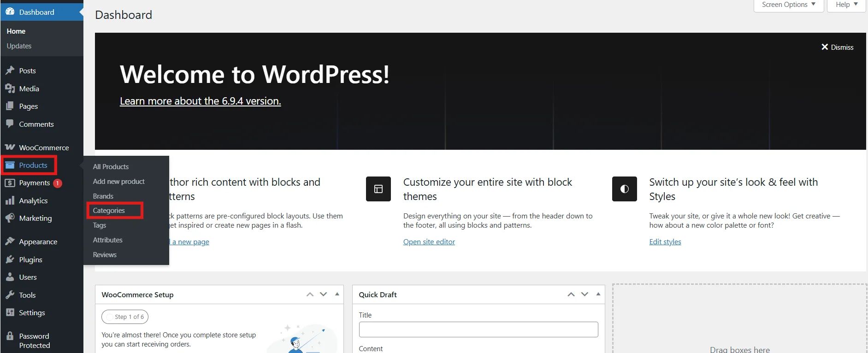Open the WooCommerce menu label

point(44,148)
